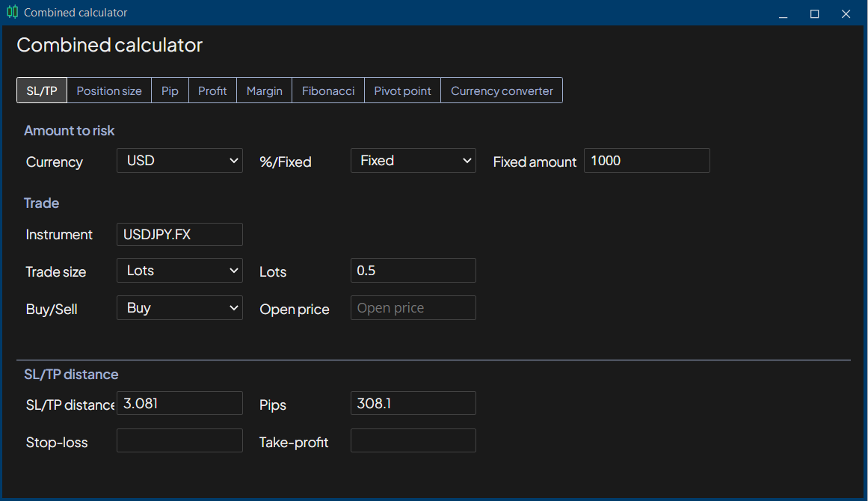
Task: Click the empty Open price field
Action: (413, 307)
